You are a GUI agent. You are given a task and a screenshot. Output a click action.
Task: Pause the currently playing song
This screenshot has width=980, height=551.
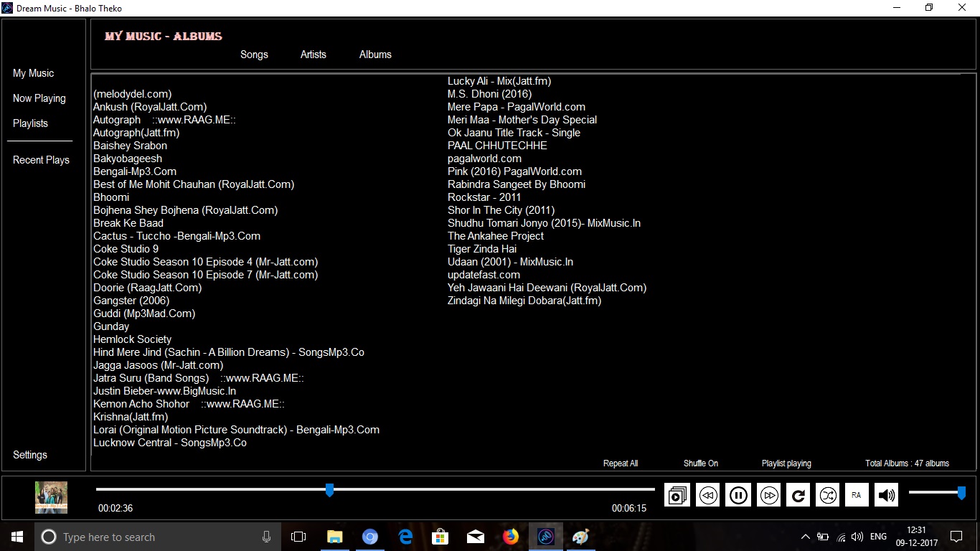(738, 494)
